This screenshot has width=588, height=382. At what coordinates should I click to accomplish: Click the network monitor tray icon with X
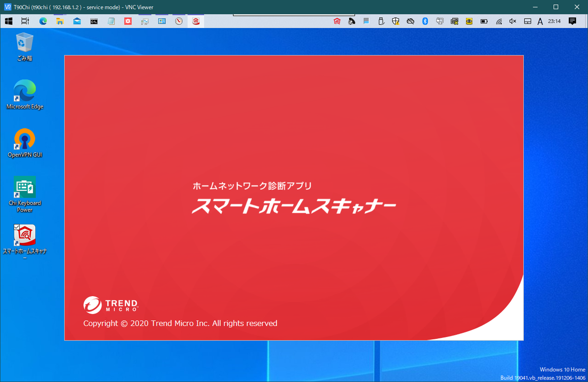click(454, 21)
